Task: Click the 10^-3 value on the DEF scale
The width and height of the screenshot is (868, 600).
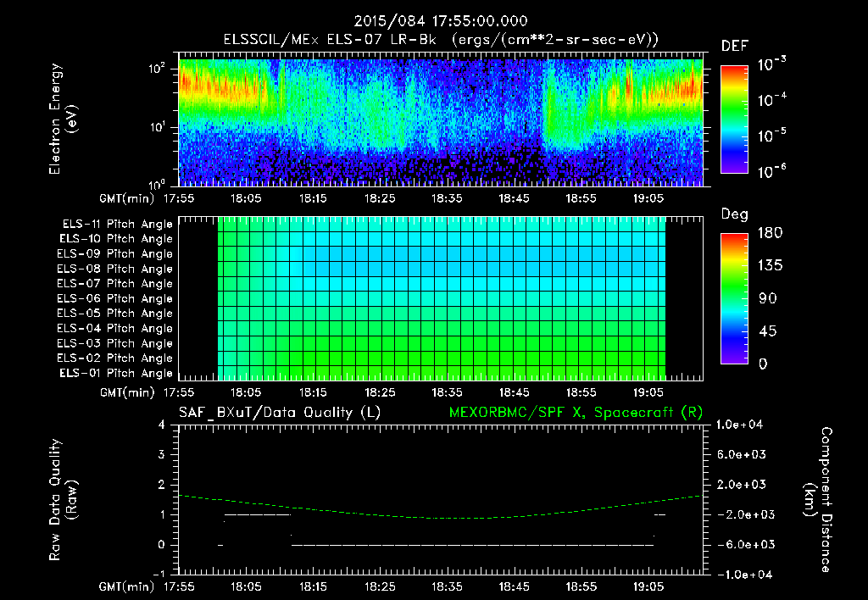Action: [771, 64]
